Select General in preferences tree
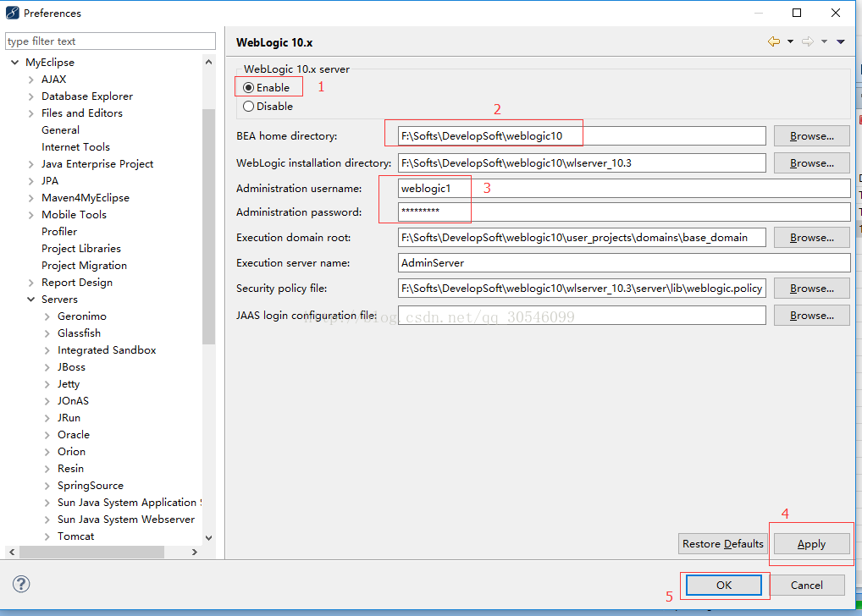The height and width of the screenshot is (616, 862). pyautogui.click(x=60, y=130)
